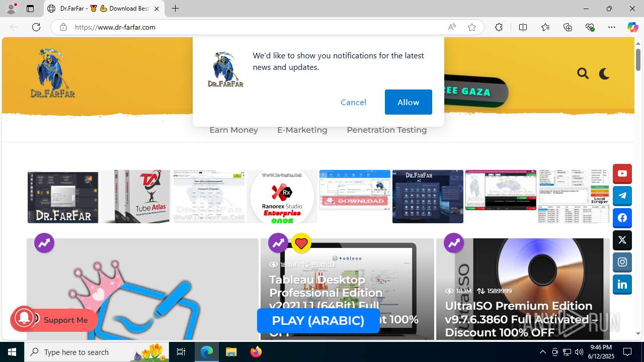Viewport: 644px width, 362px height.
Task: Open the first dark Dr.FarFar thumbnail
Action: (63, 197)
